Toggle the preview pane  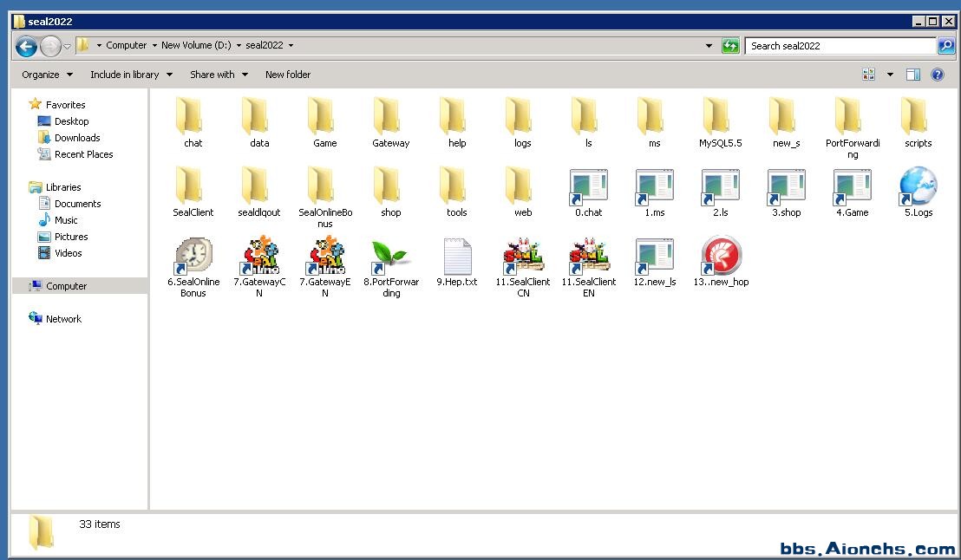click(x=913, y=75)
